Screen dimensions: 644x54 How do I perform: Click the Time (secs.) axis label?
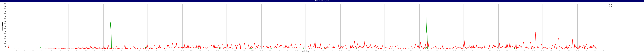point(305,52)
